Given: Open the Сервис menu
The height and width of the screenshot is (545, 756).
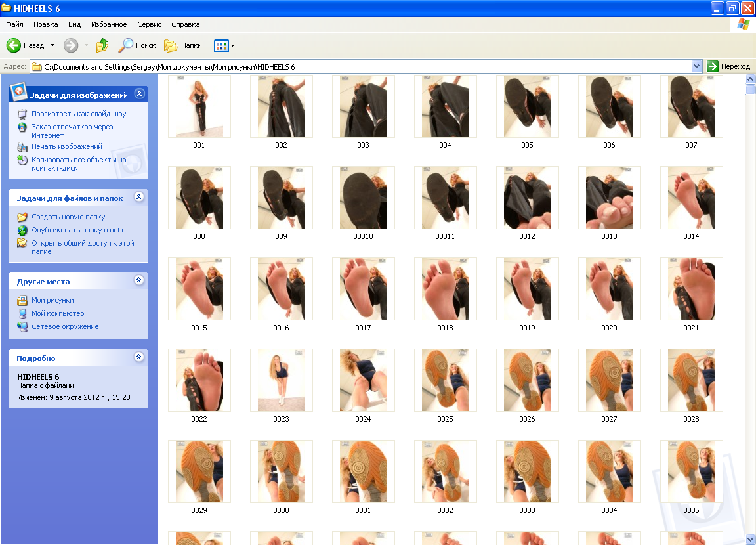Looking at the screenshot, I should coord(149,24).
